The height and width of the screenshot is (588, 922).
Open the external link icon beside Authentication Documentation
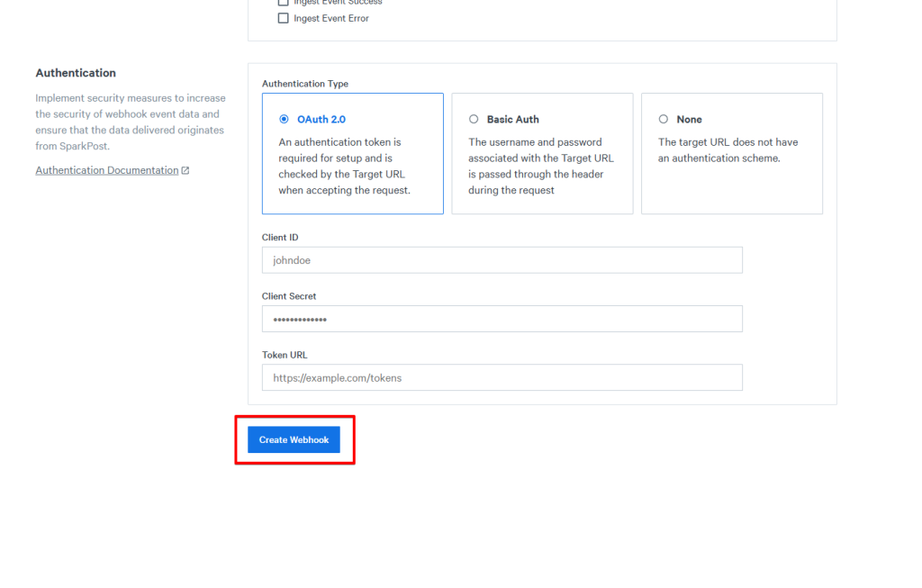point(185,170)
